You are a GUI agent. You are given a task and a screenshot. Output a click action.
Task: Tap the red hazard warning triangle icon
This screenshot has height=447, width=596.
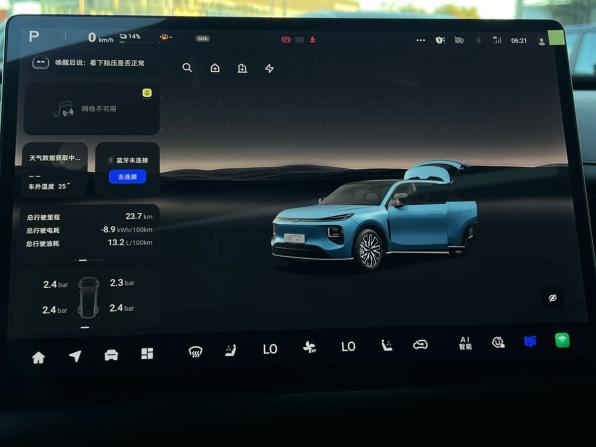(312, 40)
